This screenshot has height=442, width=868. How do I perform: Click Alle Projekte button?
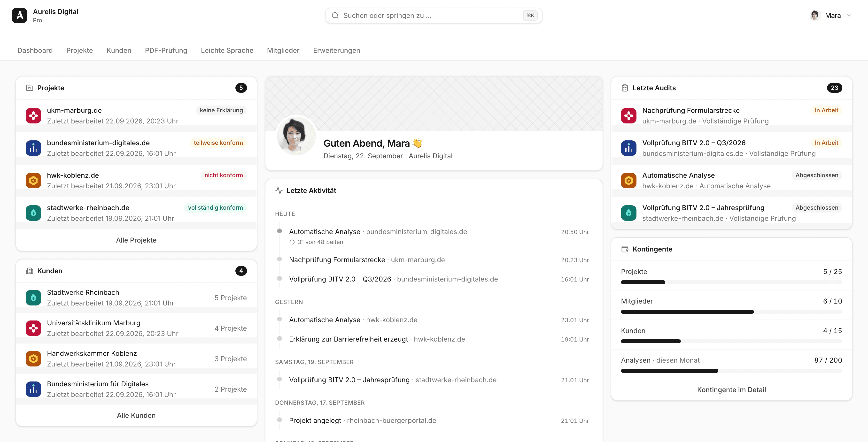[x=136, y=240]
